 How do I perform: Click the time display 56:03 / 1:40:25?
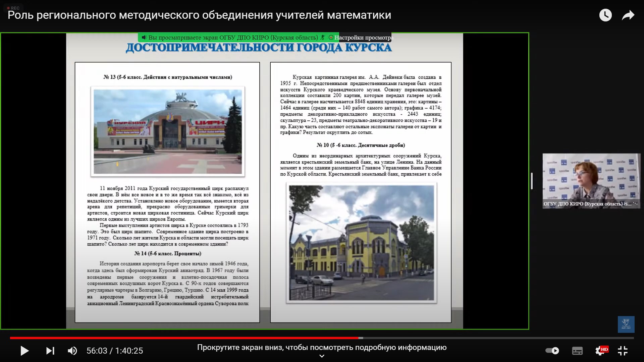(115, 351)
